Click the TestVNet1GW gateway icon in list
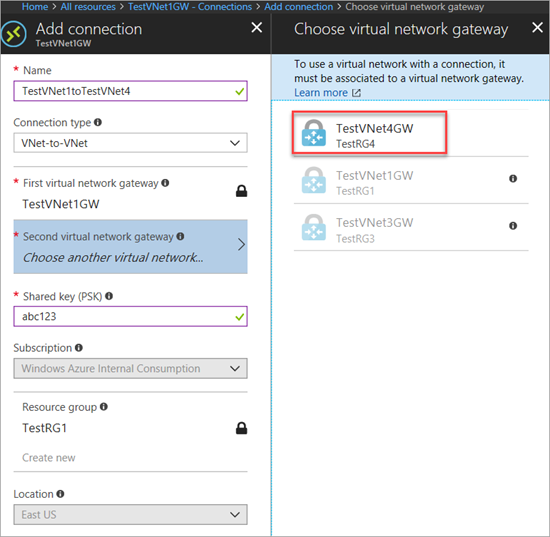Viewport: 550px width, 537px height. (314, 180)
